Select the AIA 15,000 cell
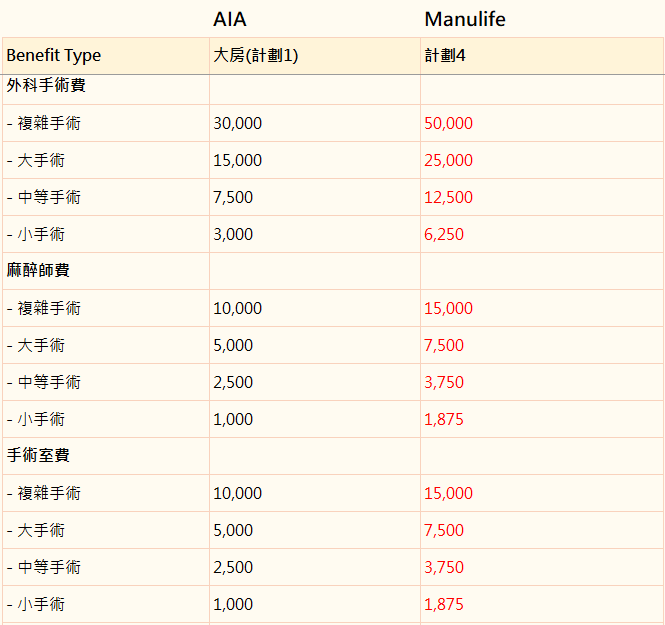665x625 pixels. pyautogui.click(x=315, y=160)
